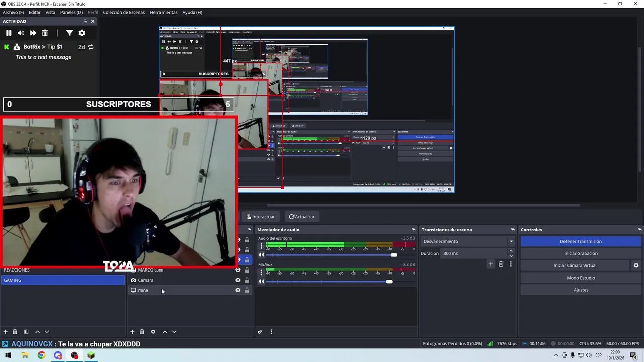Open advanced audio properties gears
This screenshot has width=644, height=362.
point(260,332)
